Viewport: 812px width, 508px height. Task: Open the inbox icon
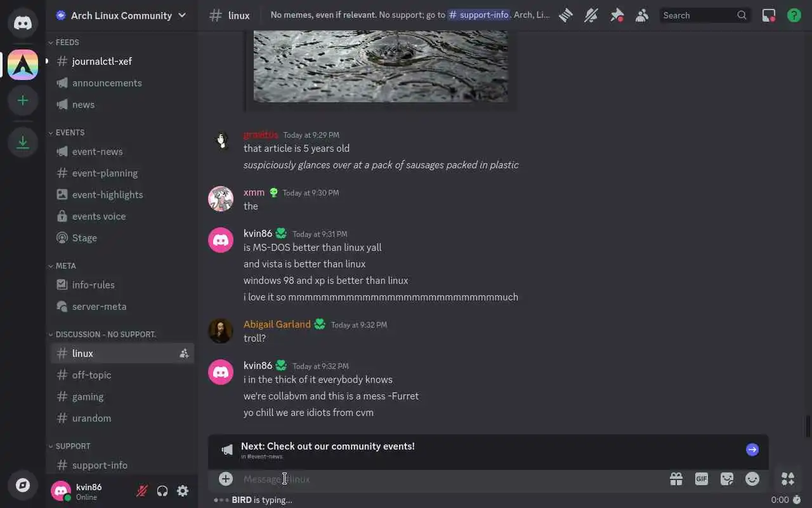coord(768,15)
